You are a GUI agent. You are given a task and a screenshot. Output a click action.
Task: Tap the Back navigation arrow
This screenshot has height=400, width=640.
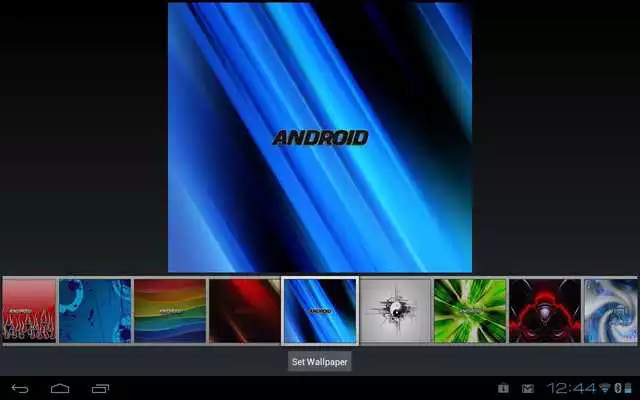click(20, 389)
